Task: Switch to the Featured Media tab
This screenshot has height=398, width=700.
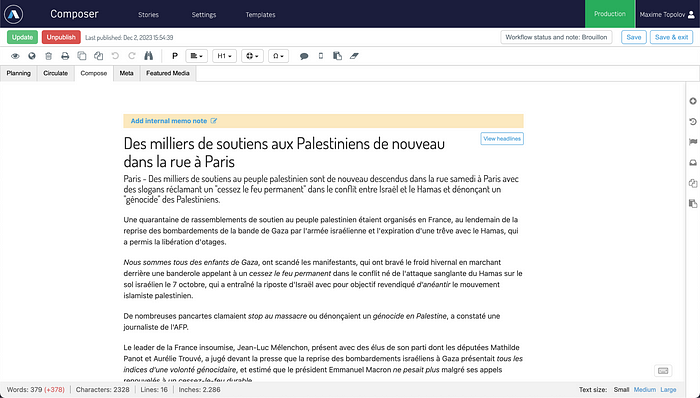Action: point(168,73)
